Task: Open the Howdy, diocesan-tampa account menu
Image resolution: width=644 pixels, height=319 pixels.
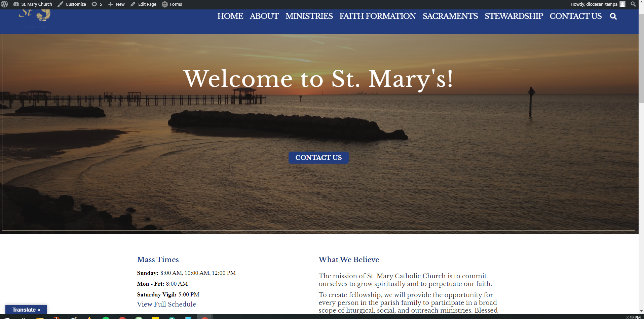Action: tap(597, 4)
